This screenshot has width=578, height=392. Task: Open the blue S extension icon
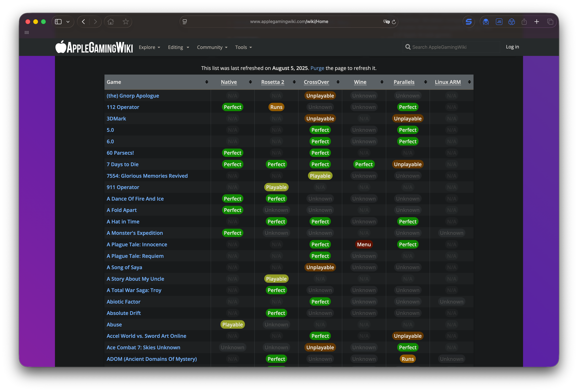click(469, 22)
